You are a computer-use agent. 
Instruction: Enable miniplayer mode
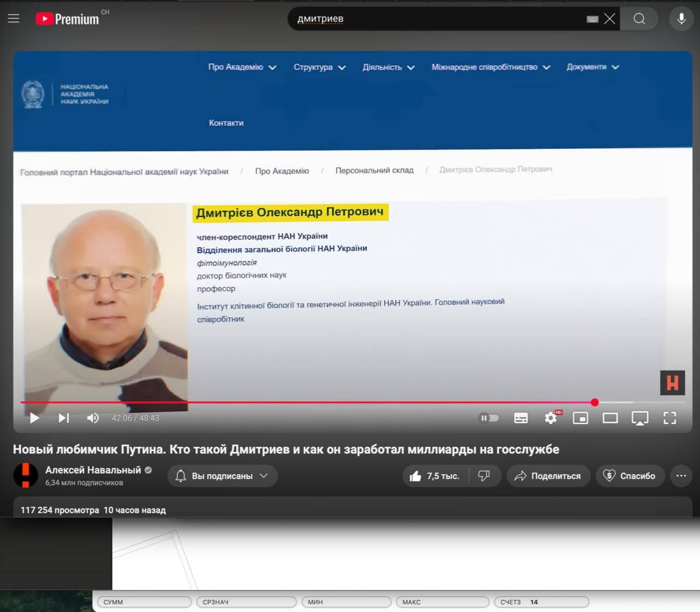click(580, 418)
